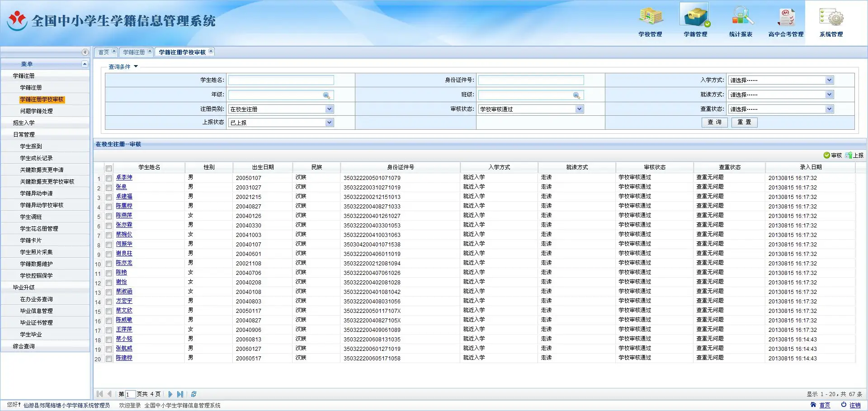
Task: Open 学生报到 in the sidebar menu
Action: point(31,146)
